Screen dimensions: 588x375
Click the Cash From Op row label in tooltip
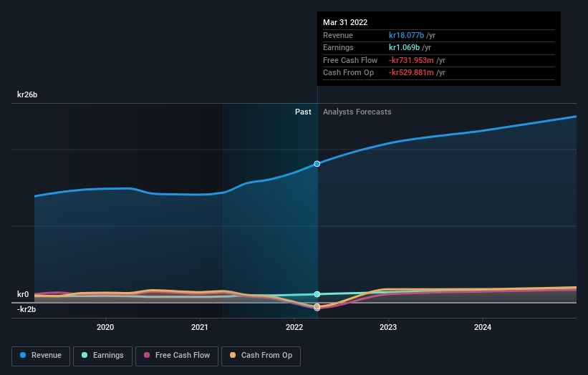348,73
